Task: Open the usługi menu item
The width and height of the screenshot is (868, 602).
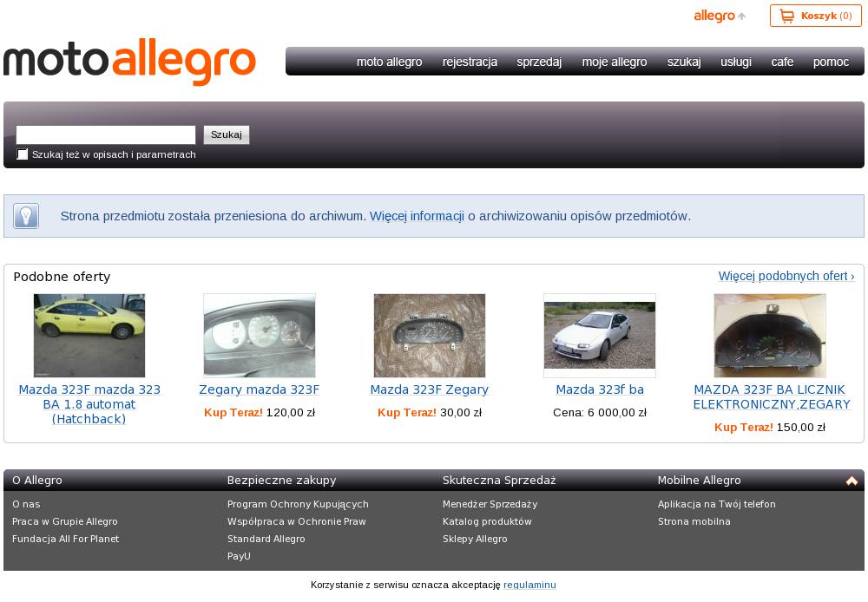Action: [736, 62]
